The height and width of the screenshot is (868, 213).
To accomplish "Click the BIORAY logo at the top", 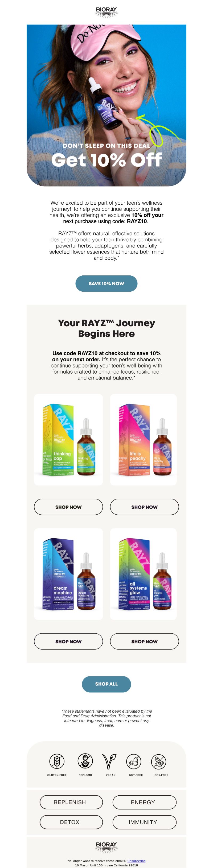I will 106,12.
